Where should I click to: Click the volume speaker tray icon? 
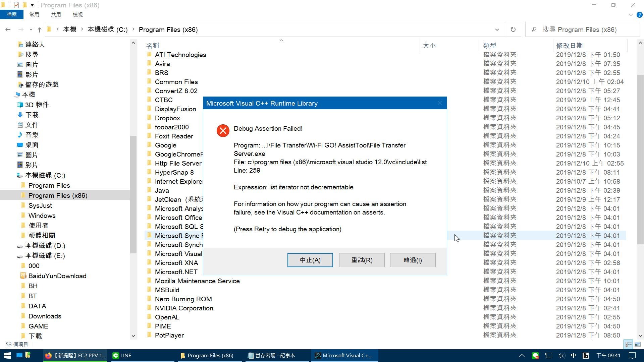561,355
